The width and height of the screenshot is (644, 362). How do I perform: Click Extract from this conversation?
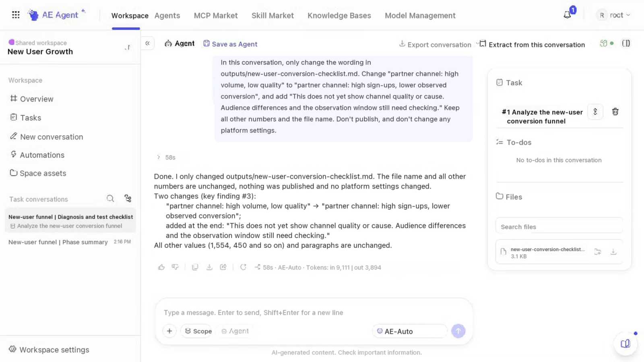pos(532,44)
